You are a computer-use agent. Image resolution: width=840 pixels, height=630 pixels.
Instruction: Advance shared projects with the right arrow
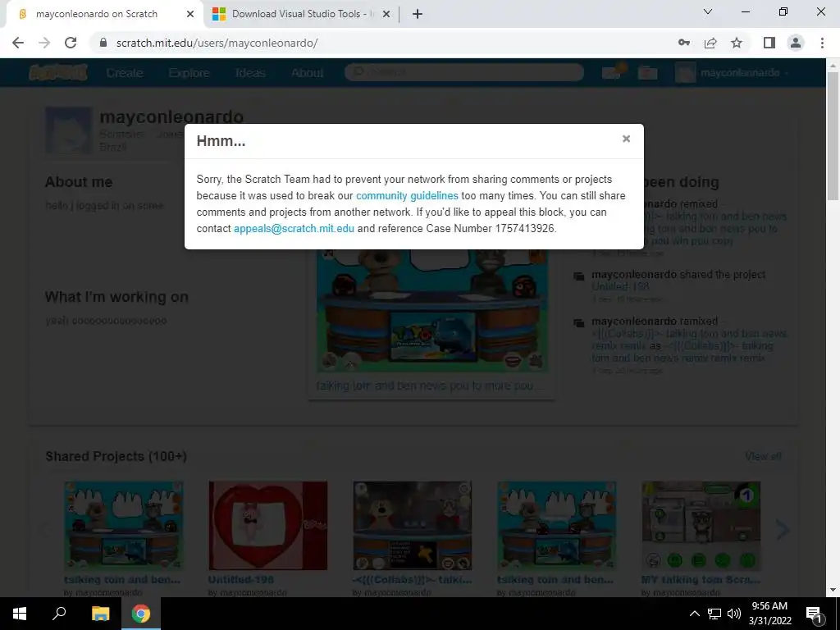[783, 530]
